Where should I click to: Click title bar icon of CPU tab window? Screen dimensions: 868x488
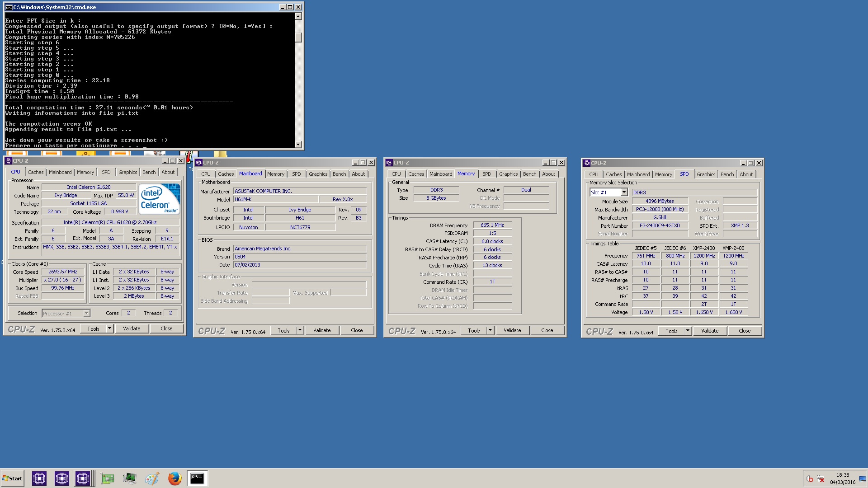pyautogui.click(x=8, y=161)
